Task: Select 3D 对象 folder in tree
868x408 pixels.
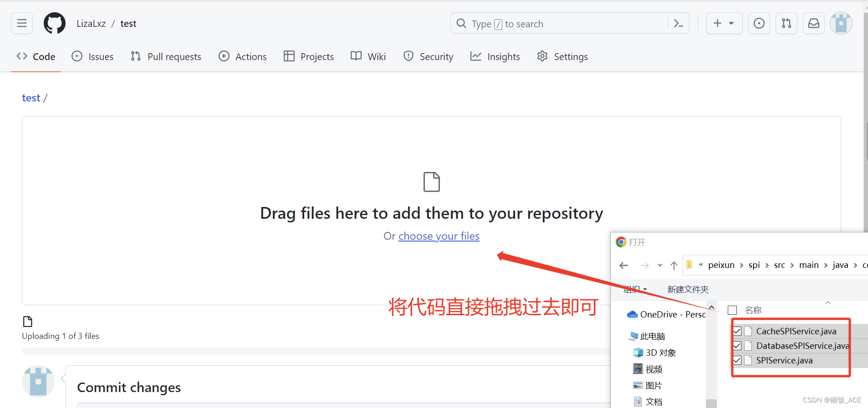Action: coord(654,353)
